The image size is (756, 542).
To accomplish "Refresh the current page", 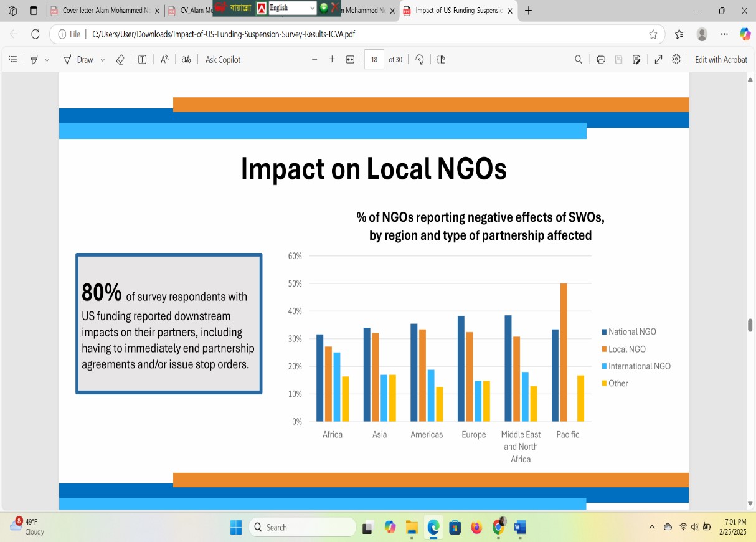I will [x=35, y=34].
